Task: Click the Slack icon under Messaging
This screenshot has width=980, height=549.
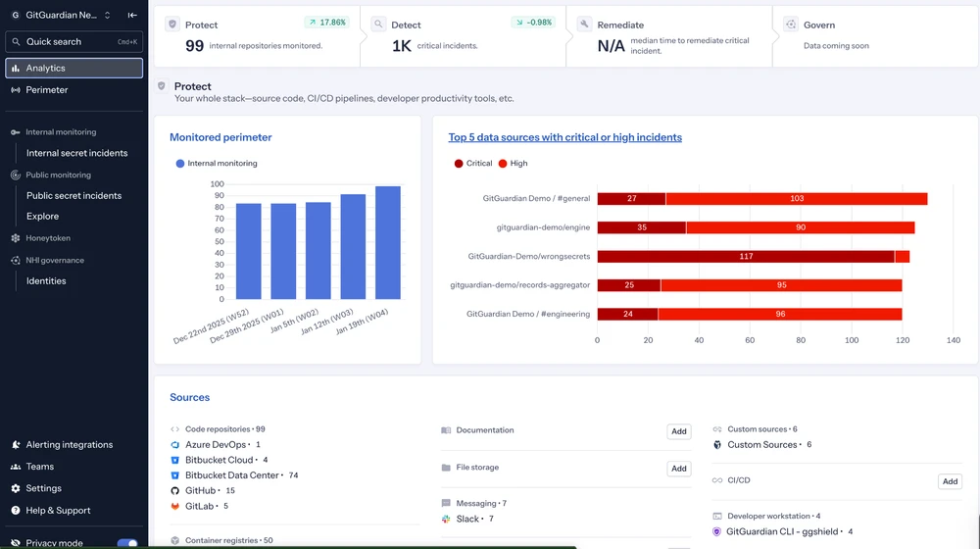Action: coord(446,519)
